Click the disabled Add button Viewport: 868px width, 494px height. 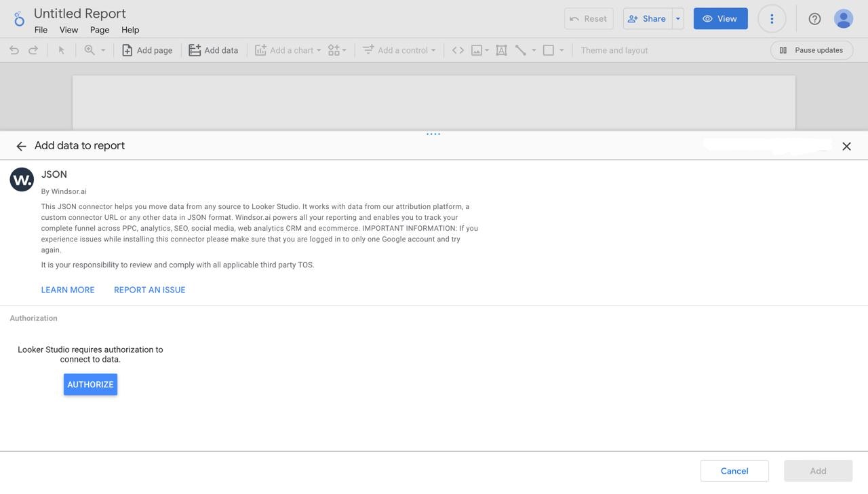(x=818, y=471)
